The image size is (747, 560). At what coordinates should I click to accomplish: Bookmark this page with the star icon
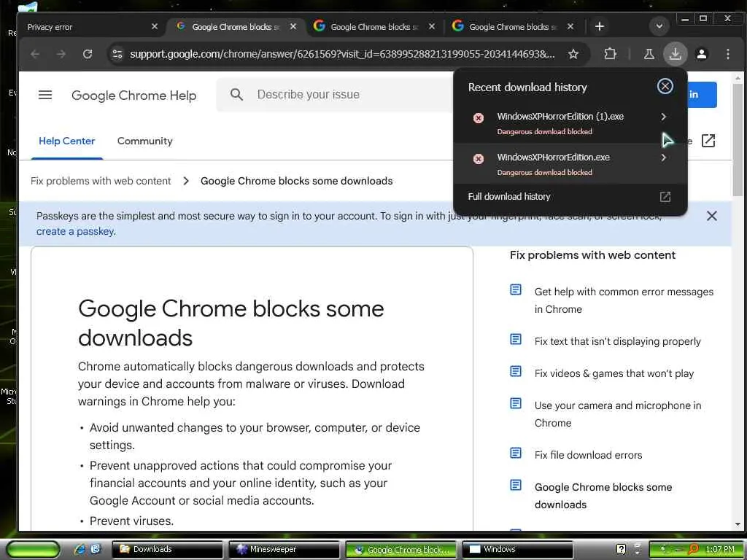[573, 54]
